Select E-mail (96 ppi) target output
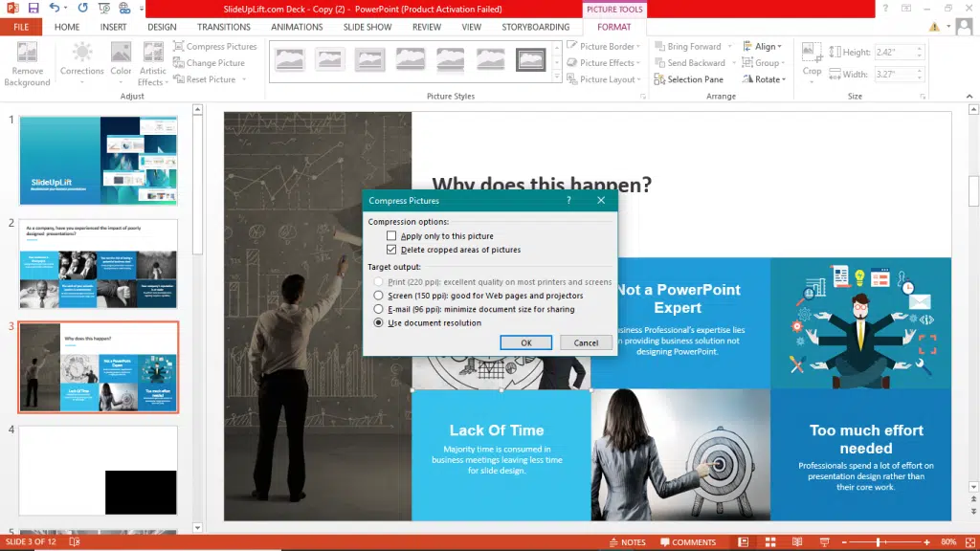This screenshot has width=980, height=551. coord(379,310)
